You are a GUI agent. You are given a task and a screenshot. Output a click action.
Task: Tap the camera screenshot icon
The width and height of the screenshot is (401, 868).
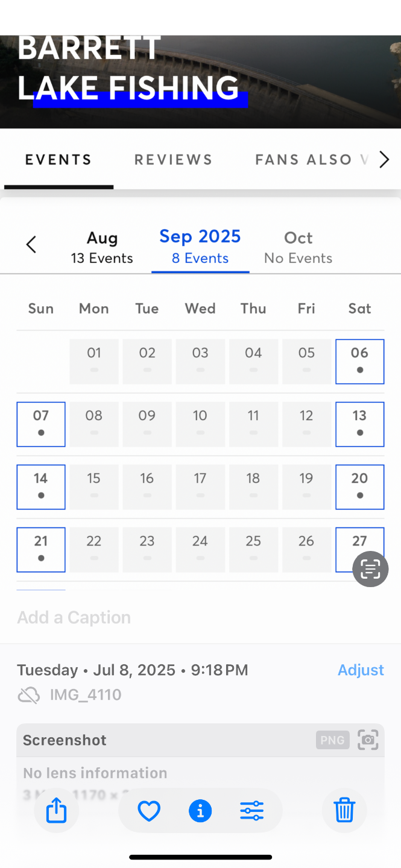(368, 740)
